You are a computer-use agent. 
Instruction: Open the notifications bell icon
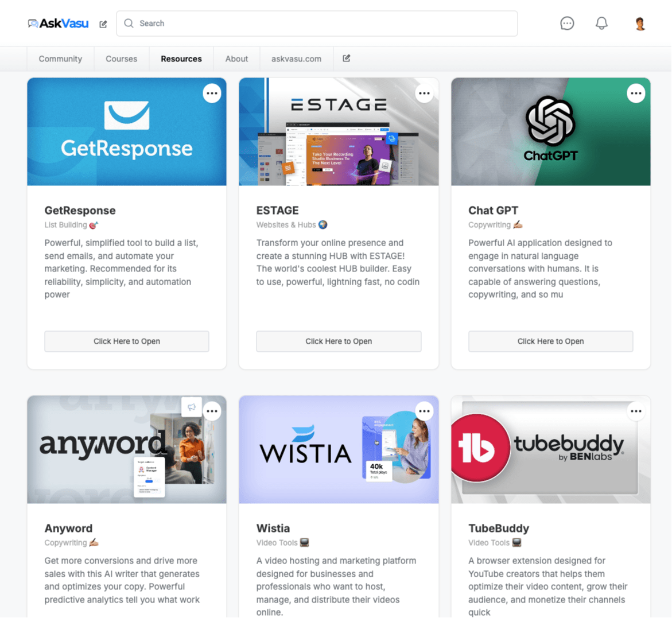pos(601,23)
